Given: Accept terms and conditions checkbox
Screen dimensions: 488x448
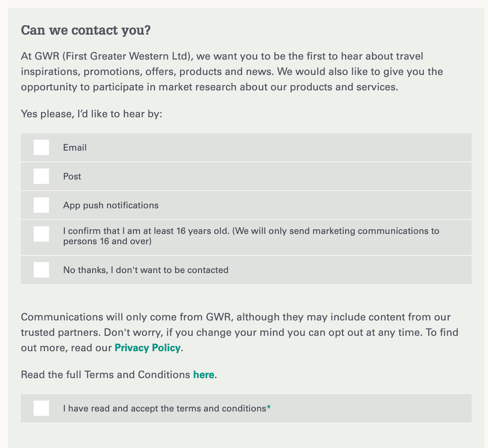Looking at the screenshot, I should (41, 408).
